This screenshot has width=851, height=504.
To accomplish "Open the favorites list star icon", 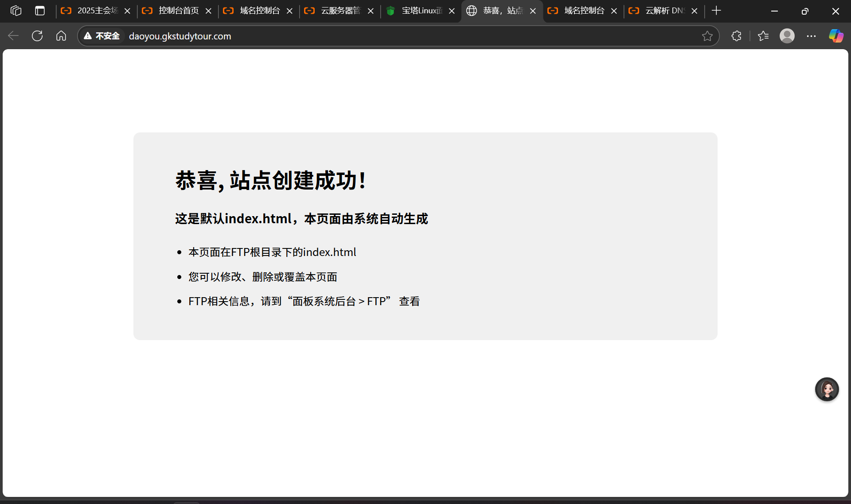I will (763, 36).
